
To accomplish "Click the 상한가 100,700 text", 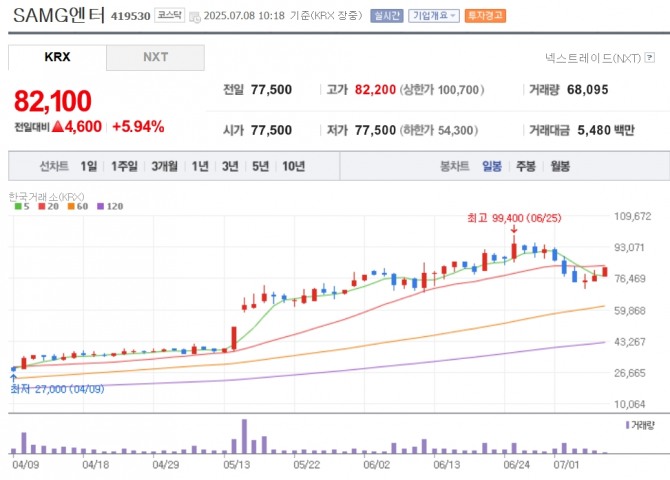I will 442,90.
